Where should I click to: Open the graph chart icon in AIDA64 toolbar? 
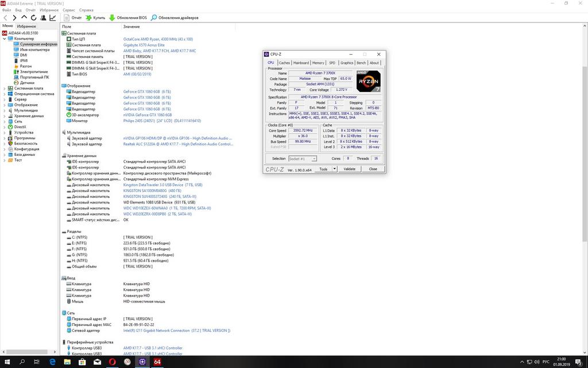tap(52, 18)
